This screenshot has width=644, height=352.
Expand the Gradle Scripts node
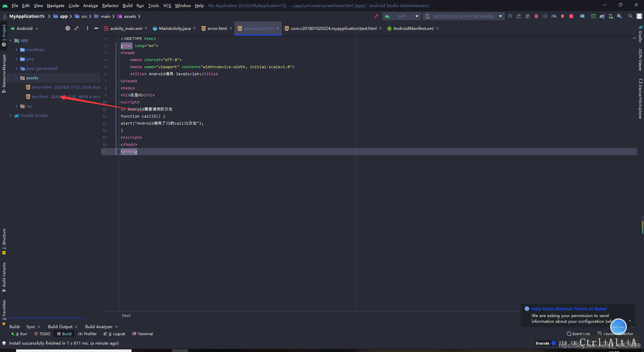tap(11, 116)
